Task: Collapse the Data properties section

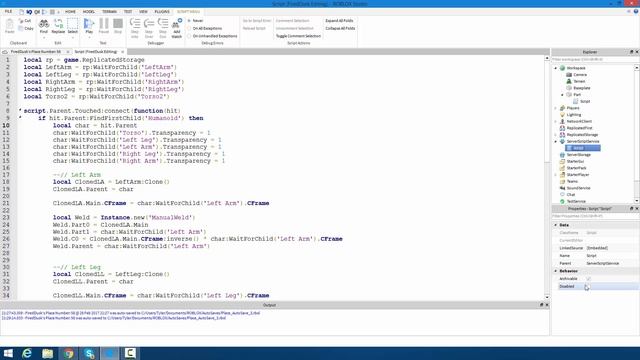Action: click(556, 225)
